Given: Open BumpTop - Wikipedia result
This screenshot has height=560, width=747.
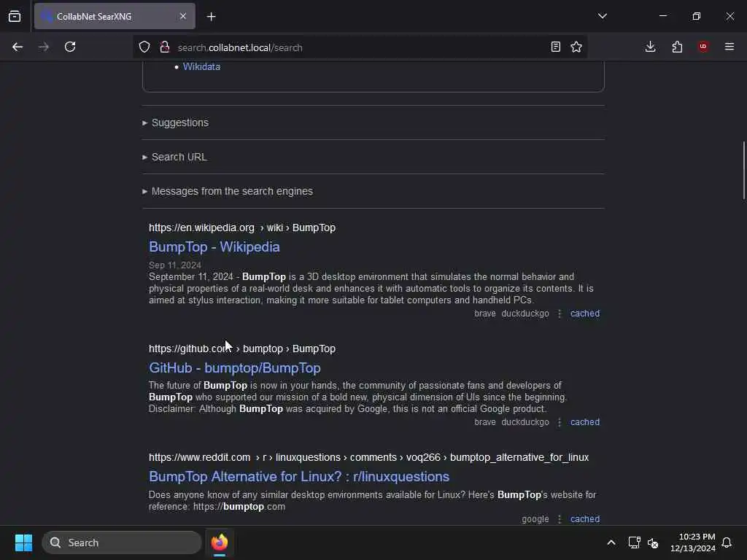Looking at the screenshot, I should point(214,246).
